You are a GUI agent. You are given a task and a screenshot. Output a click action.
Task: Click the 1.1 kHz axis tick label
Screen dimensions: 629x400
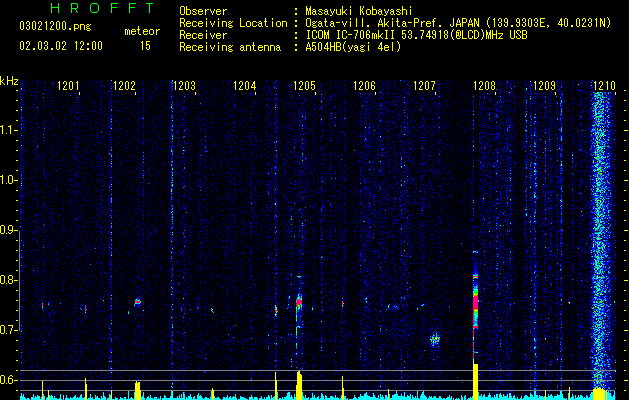pyautogui.click(x=8, y=130)
